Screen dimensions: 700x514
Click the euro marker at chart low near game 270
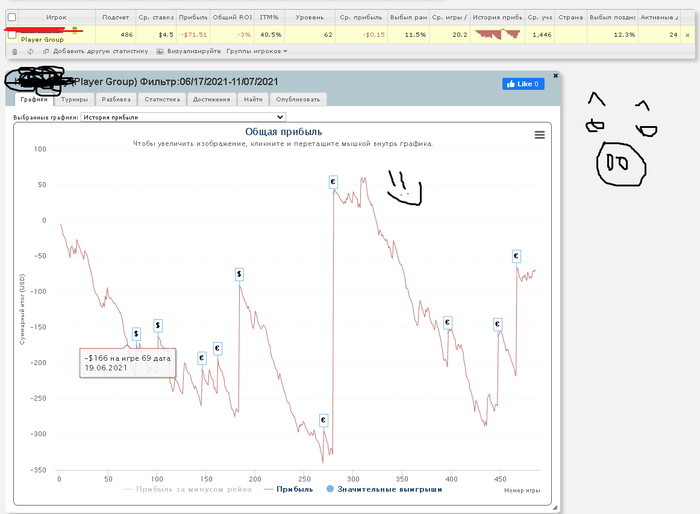tap(324, 420)
